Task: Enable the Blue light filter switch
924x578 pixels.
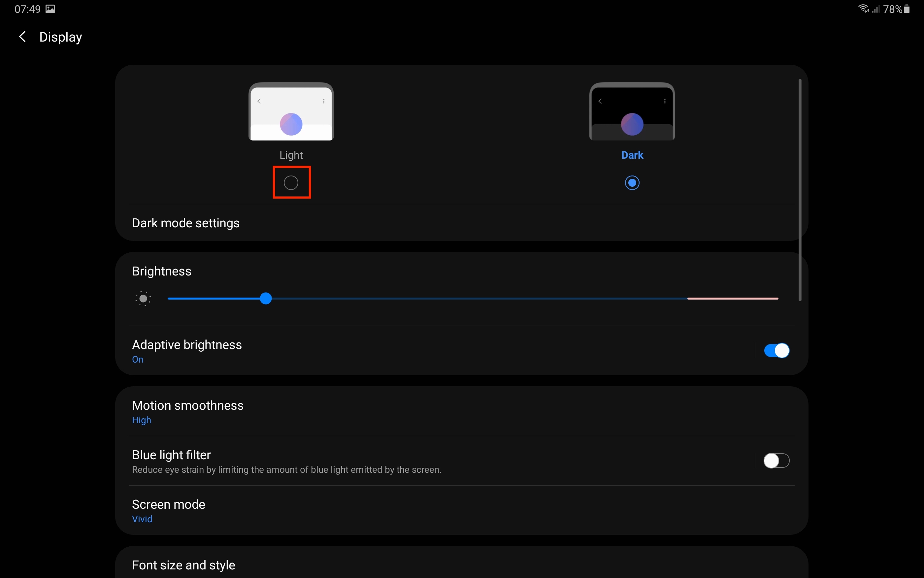Action: click(x=776, y=460)
